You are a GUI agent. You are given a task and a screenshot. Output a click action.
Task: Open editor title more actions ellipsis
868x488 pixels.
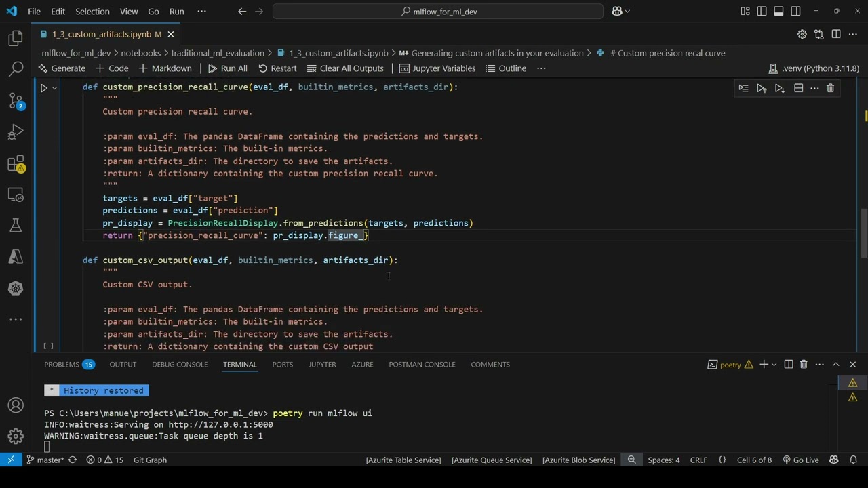[853, 34]
